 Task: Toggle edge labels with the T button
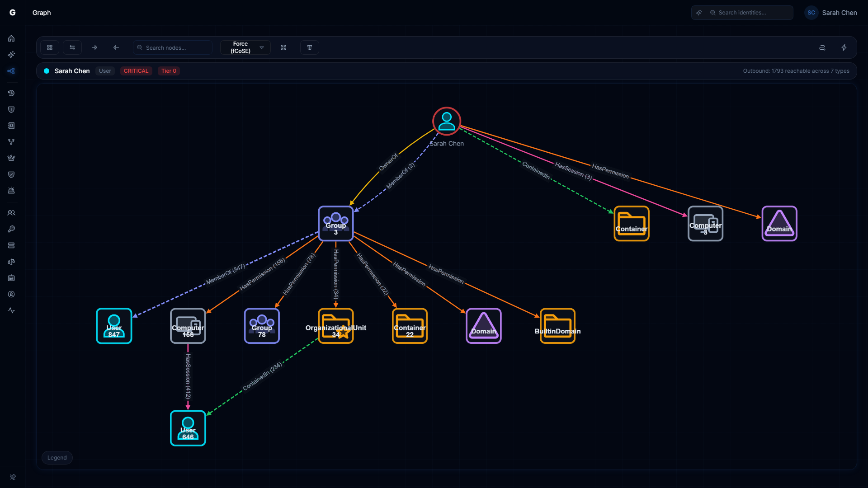[310, 47]
